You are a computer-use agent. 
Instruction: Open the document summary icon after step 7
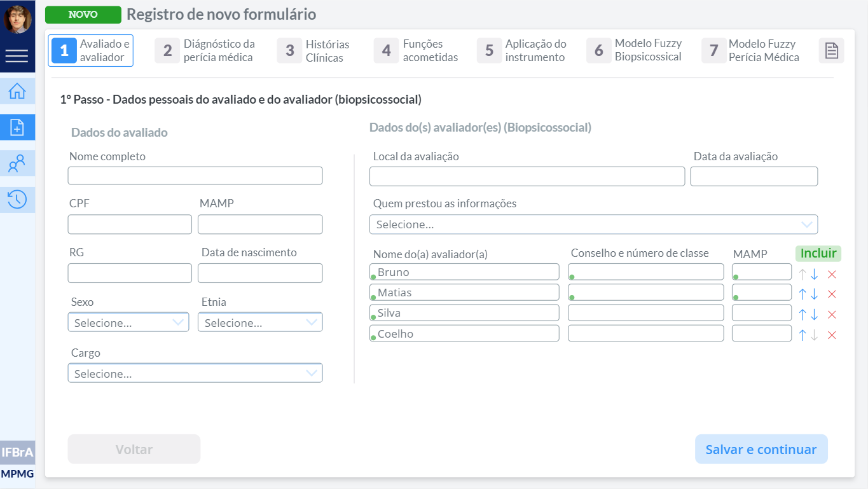coord(831,51)
